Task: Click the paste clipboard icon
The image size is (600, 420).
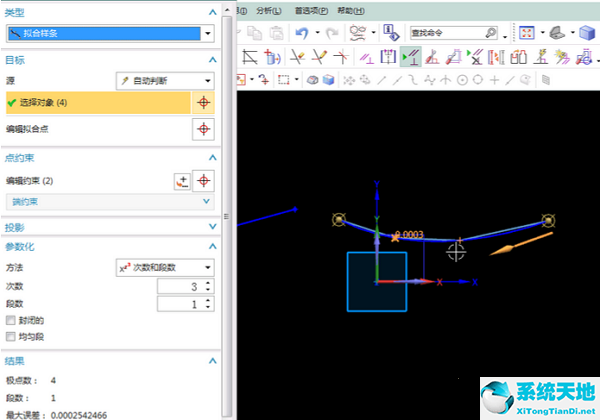Action: [276, 33]
